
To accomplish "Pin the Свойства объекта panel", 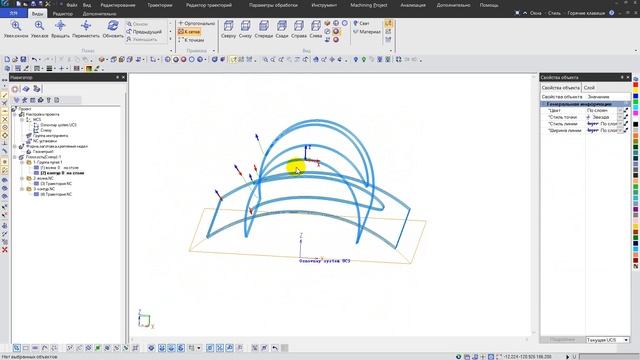I will click(622, 77).
